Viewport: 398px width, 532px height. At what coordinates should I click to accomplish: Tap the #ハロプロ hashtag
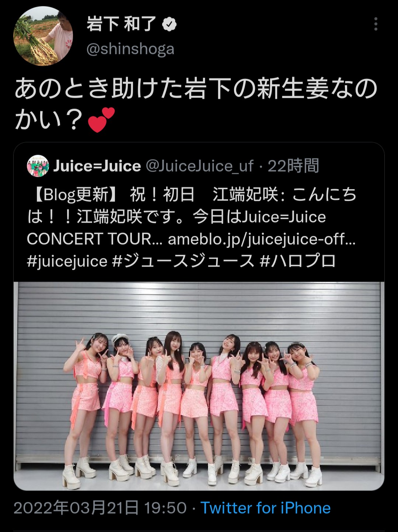click(x=298, y=262)
